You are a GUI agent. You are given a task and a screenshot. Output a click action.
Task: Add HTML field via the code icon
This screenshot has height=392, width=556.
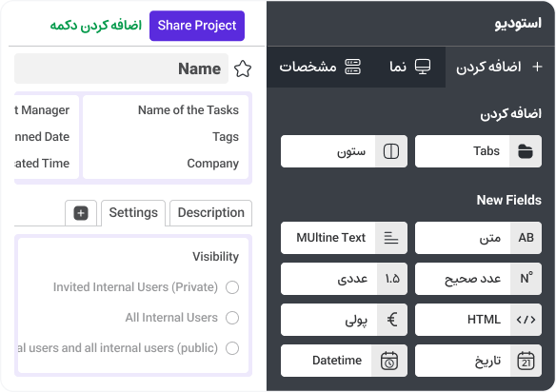point(526,320)
